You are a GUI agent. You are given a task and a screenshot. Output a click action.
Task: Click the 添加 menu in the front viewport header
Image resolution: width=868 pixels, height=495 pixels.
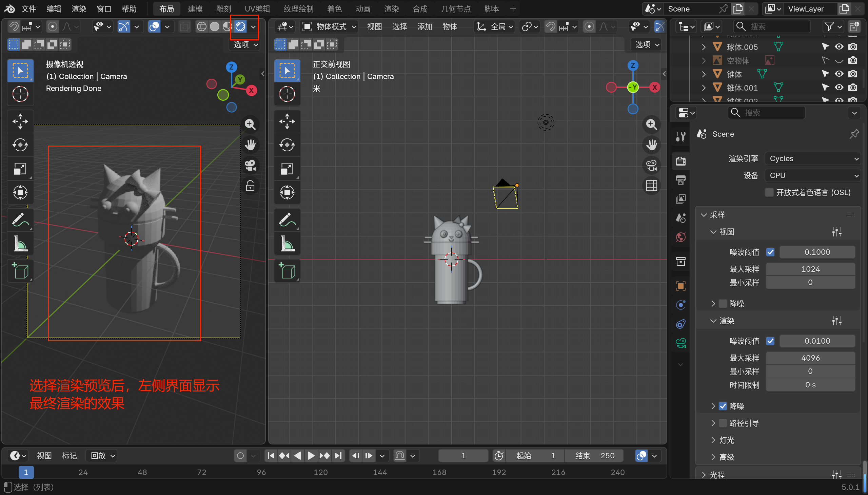[x=424, y=26]
